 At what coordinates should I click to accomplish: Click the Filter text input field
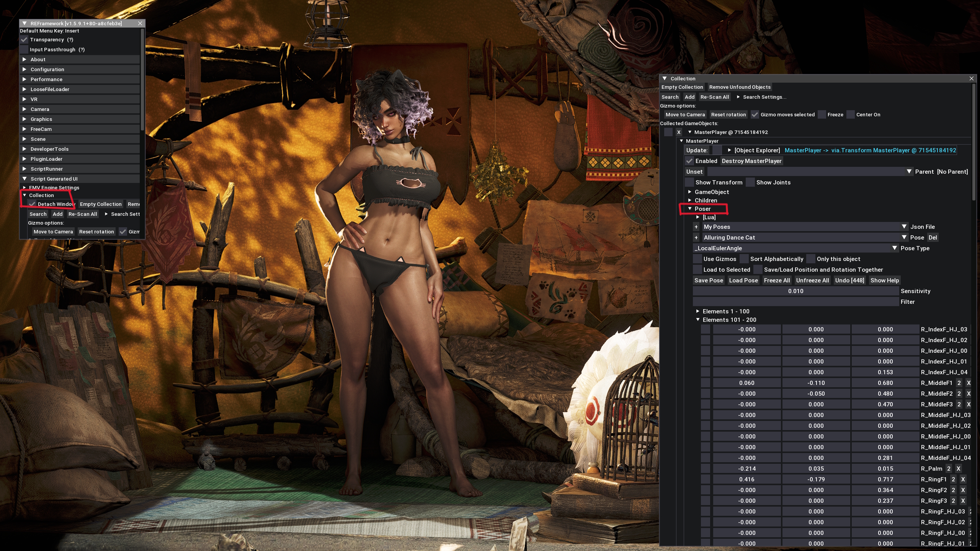point(795,302)
